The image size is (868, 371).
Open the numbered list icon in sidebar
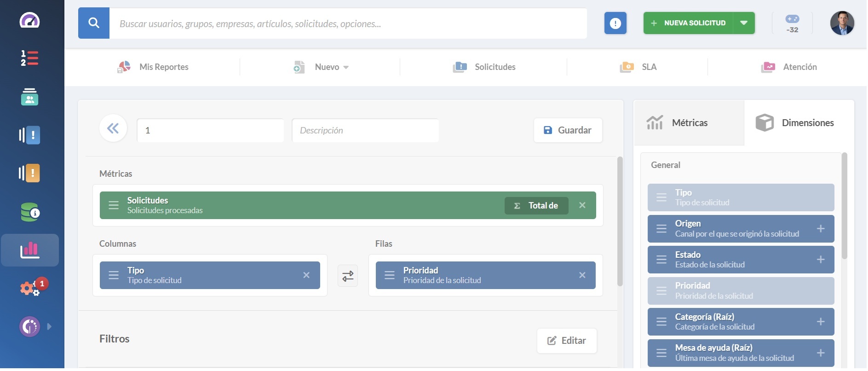point(29,58)
